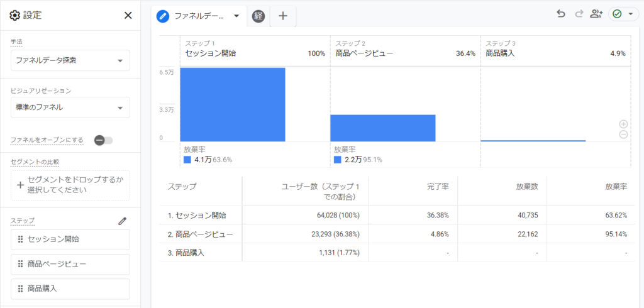Click the settings gear icon
Image resolution: width=644 pixels, height=308 pixels.
tap(15, 16)
